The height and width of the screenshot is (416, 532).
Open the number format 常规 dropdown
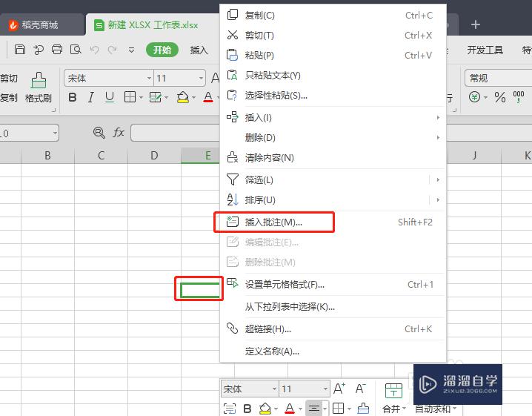(x=498, y=79)
